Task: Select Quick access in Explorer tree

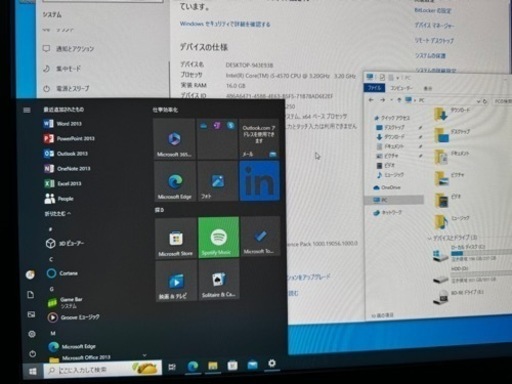Action: (392, 118)
